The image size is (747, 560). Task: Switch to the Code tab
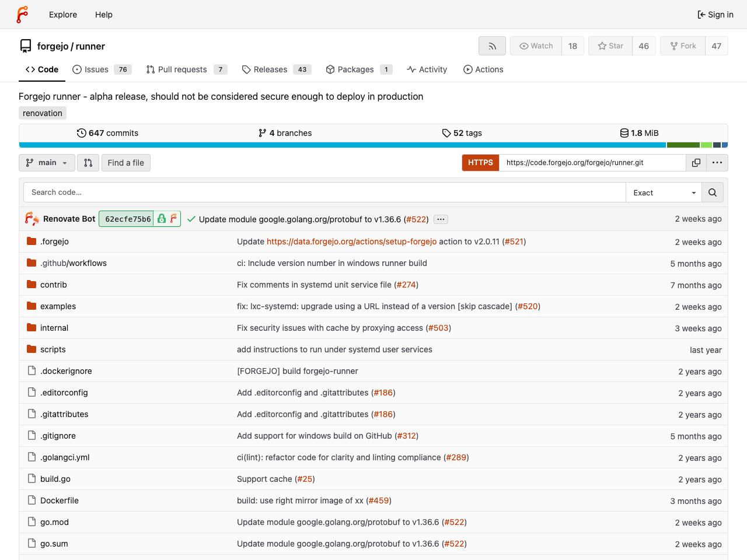click(x=42, y=69)
